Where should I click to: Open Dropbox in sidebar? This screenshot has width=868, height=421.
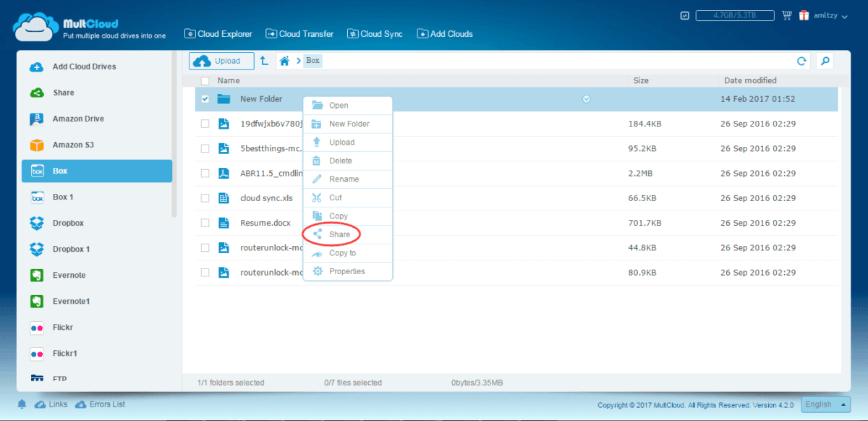click(x=97, y=223)
